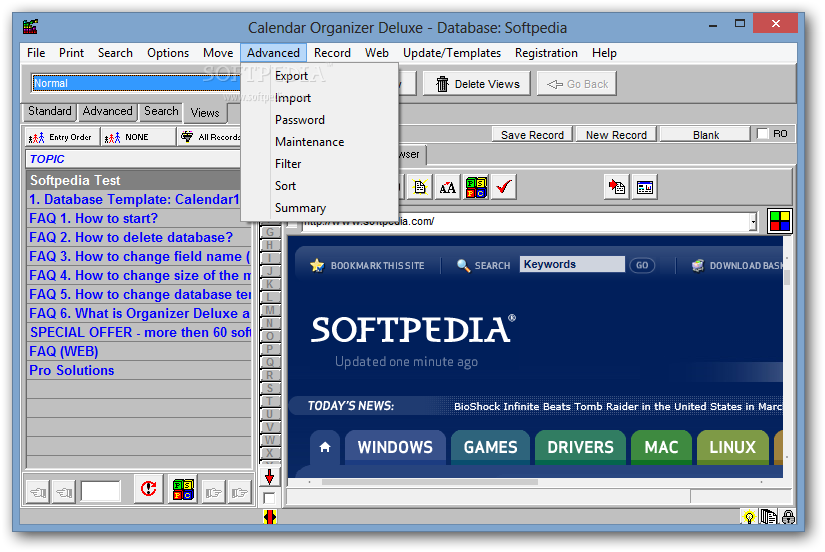This screenshot has width=825, height=552.
Task: Click the light bulb status icon
Action: pyautogui.click(x=749, y=517)
